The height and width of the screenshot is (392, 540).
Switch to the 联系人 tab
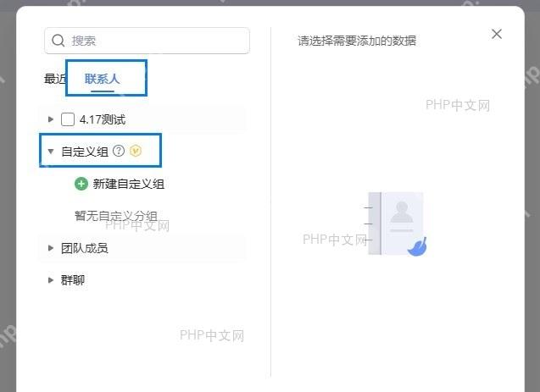tap(103, 79)
